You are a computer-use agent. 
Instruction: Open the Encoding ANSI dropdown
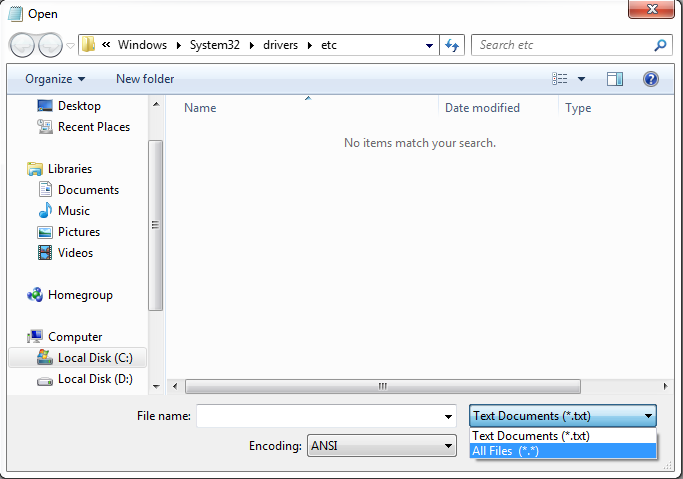point(382,445)
